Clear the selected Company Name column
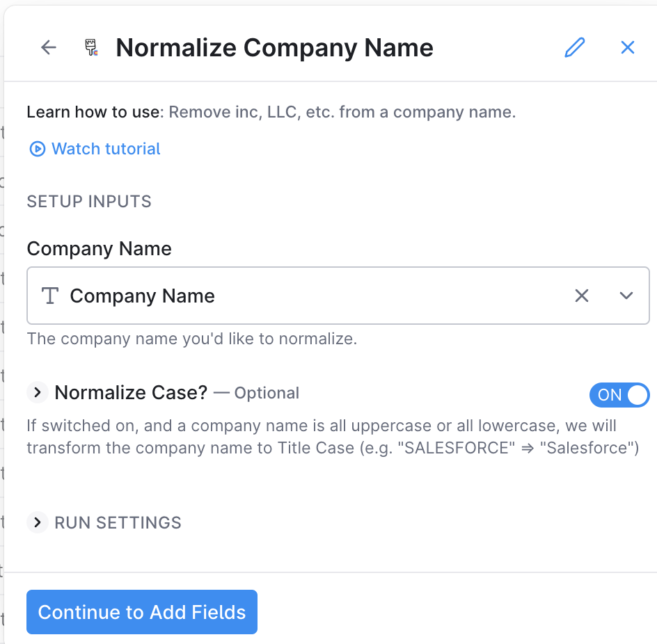 [x=582, y=296]
